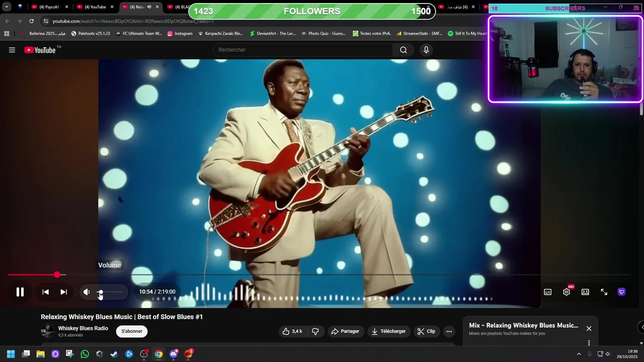Like the video with 3,4 k thumbs up

coord(292,331)
